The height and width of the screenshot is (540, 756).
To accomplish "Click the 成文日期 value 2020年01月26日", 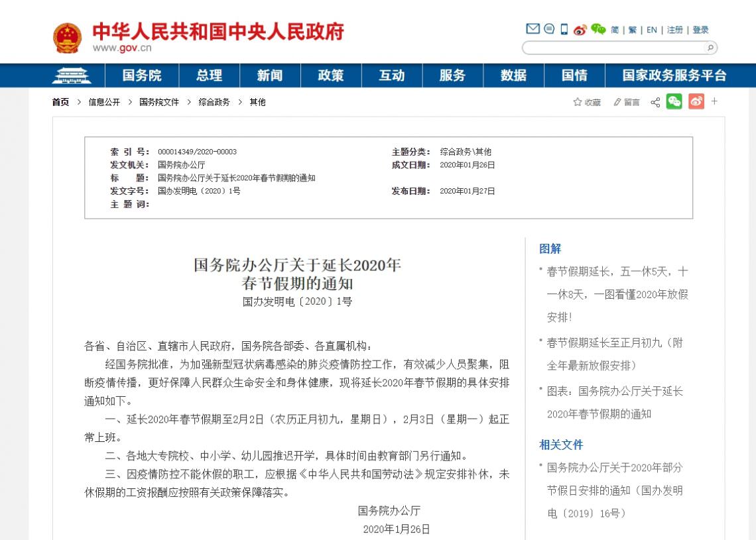I will 468,165.
